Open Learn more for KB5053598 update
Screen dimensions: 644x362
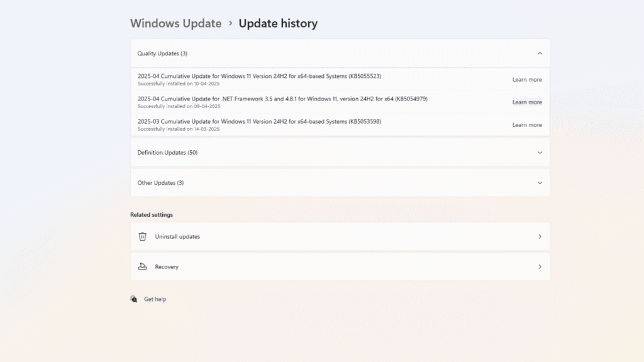point(527,125)
